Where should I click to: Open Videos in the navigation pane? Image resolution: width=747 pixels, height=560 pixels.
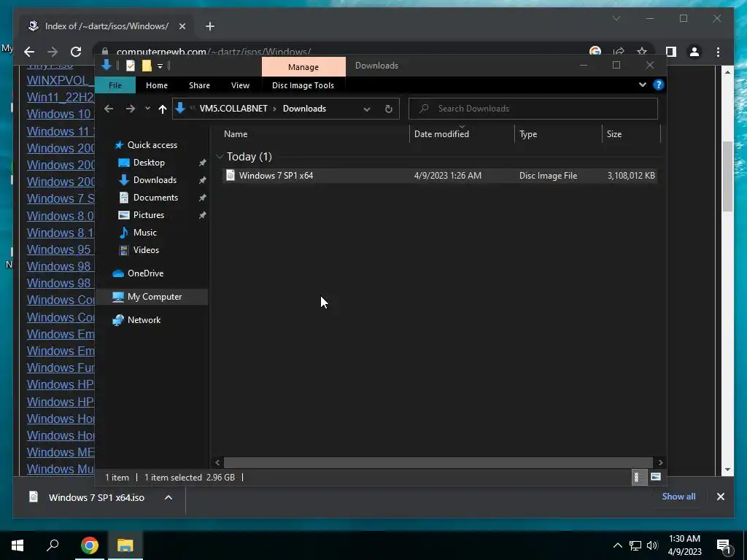(x=146, y=250)
